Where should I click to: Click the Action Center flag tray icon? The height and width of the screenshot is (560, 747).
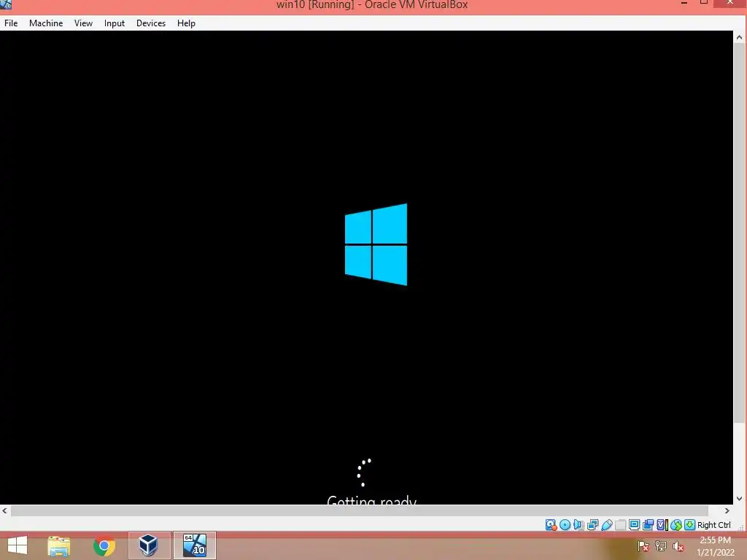643,546
